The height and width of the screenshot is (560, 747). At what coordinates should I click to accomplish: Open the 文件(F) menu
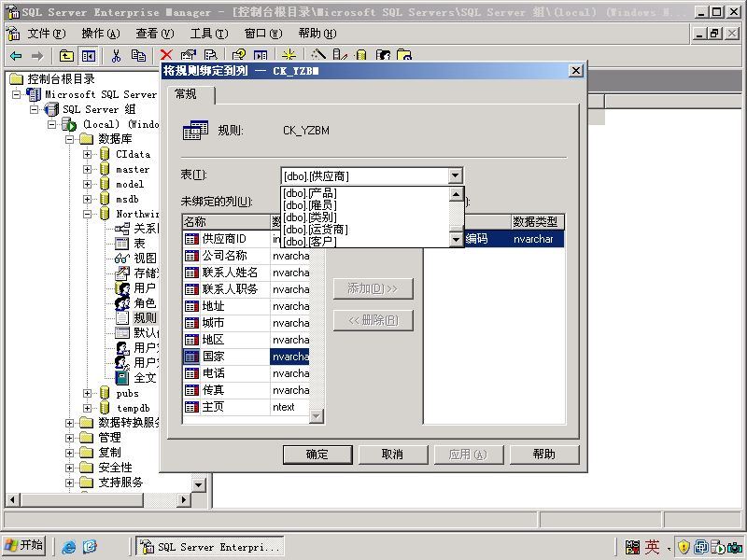[46, 34]
